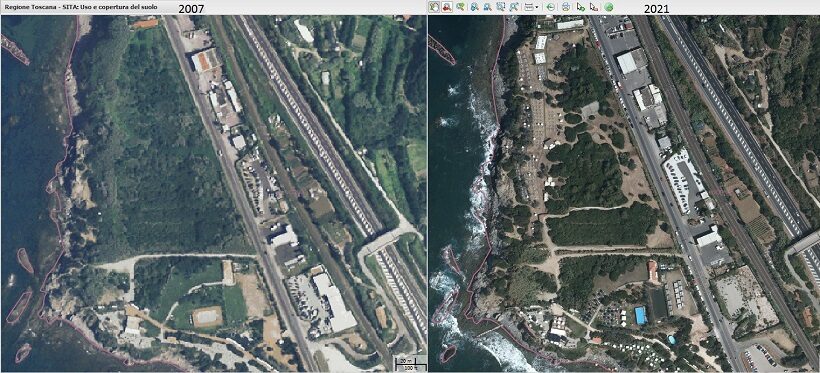Go back to the previous view
Viewport: 820px width, 373px height.
pos(551,7)
